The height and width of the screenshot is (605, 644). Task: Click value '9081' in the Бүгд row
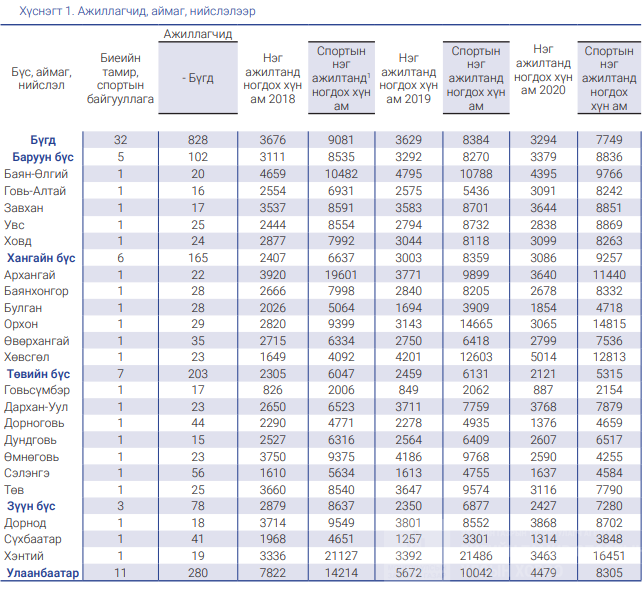[341, 140]
